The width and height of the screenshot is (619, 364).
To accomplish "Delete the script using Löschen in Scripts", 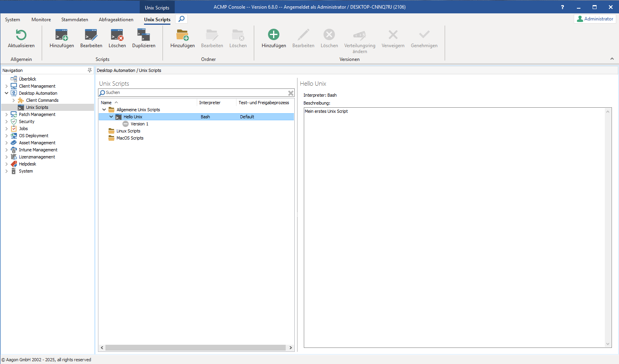I will (117, 35).
